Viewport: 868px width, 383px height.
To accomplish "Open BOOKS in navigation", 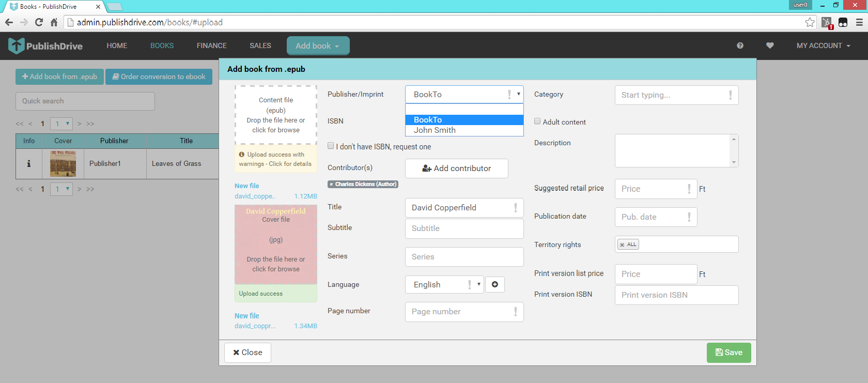I will 162,45.
